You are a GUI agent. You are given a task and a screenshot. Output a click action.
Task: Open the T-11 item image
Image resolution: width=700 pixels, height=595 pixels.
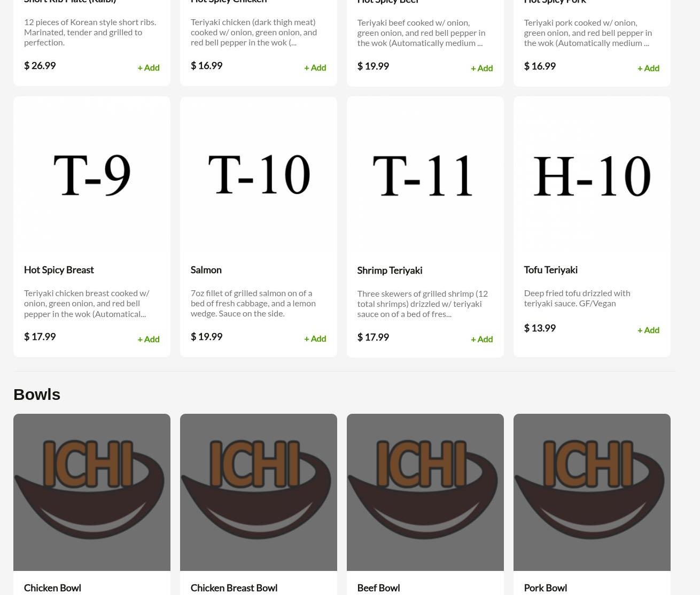point(425,175)
